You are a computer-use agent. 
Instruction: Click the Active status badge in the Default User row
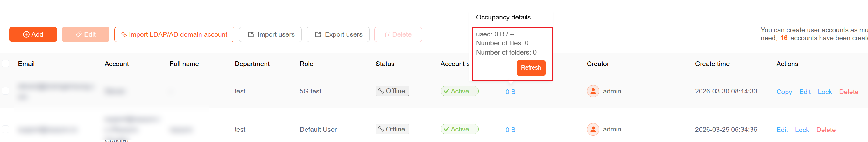tap(459, 129)
